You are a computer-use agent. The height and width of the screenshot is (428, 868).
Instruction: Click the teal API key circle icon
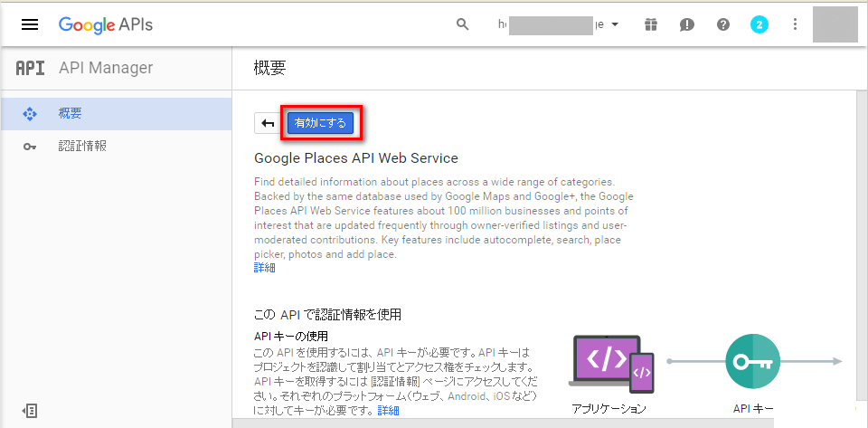(x=752, y=362)
